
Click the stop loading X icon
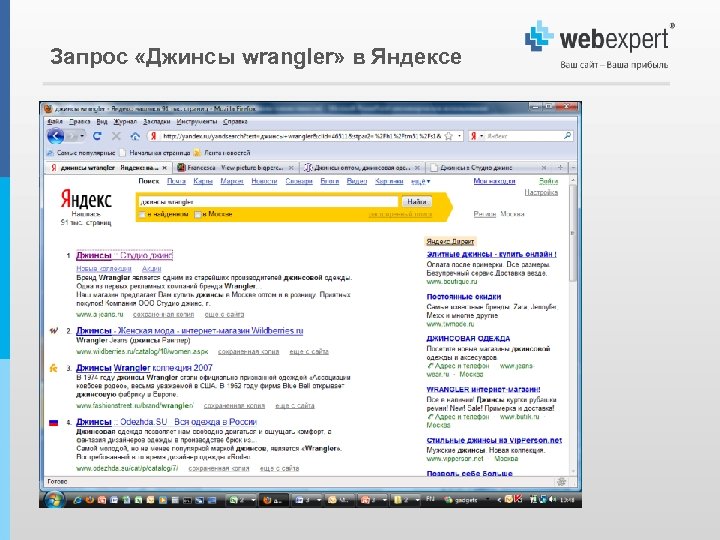point(116,136)
